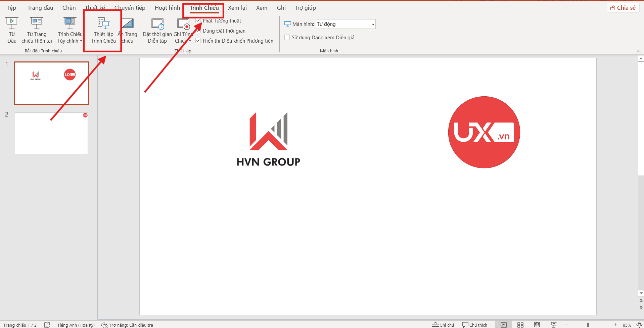Enable Dùng Đặt thời gian
This screenshot has height=328, width=644.
tap(198, 31)
